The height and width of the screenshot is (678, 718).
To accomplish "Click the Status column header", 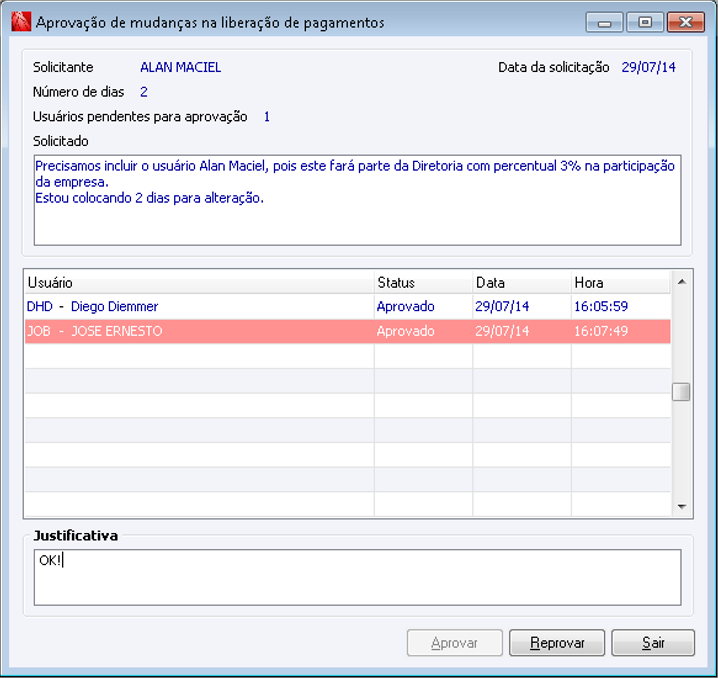I will [x=424, y=282].
